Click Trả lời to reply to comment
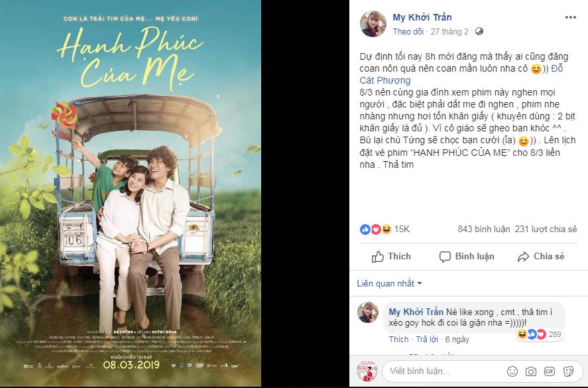 (428, 340)
